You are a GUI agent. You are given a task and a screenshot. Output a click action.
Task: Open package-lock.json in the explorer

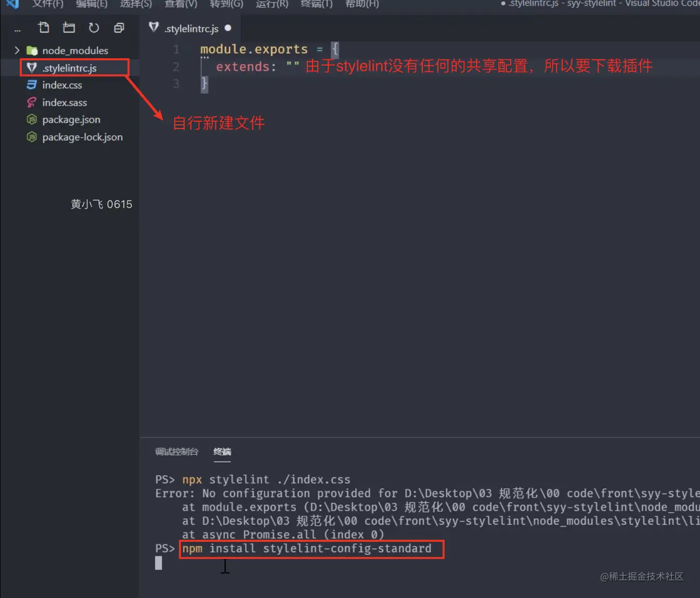point(70,137)
